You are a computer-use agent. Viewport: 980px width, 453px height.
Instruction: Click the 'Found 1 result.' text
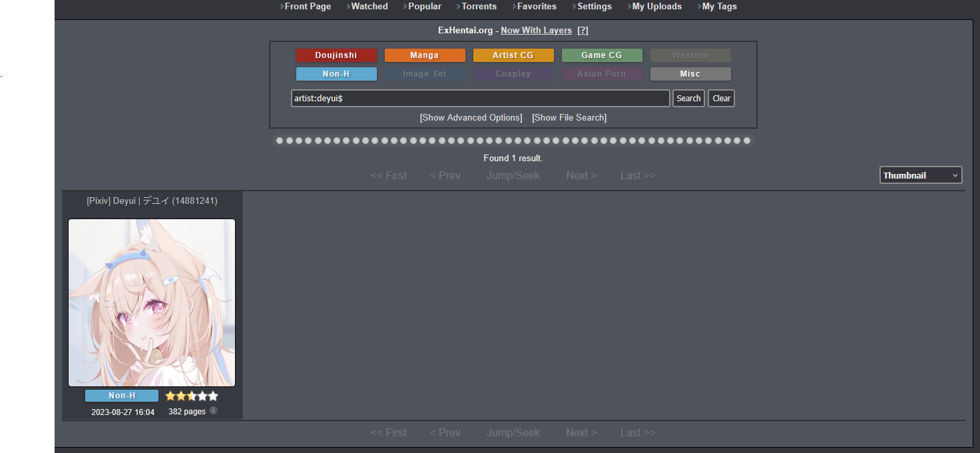[x=513, y=158]
